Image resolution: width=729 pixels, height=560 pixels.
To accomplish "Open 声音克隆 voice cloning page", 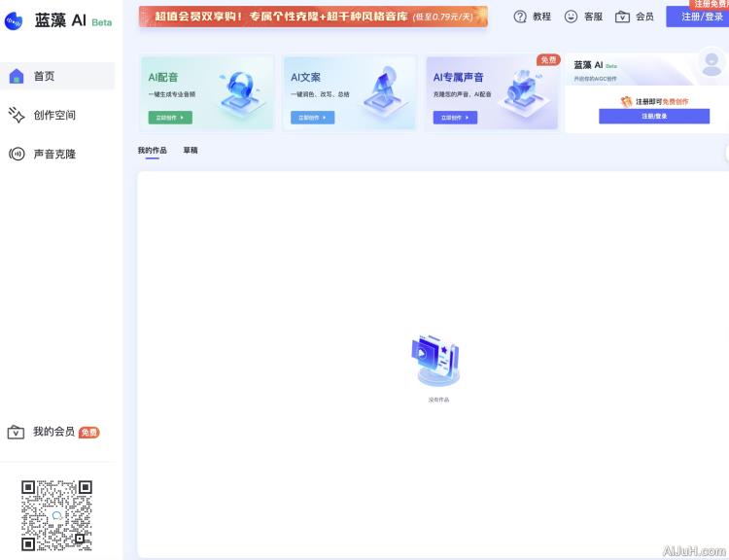I will pos(54,154).
